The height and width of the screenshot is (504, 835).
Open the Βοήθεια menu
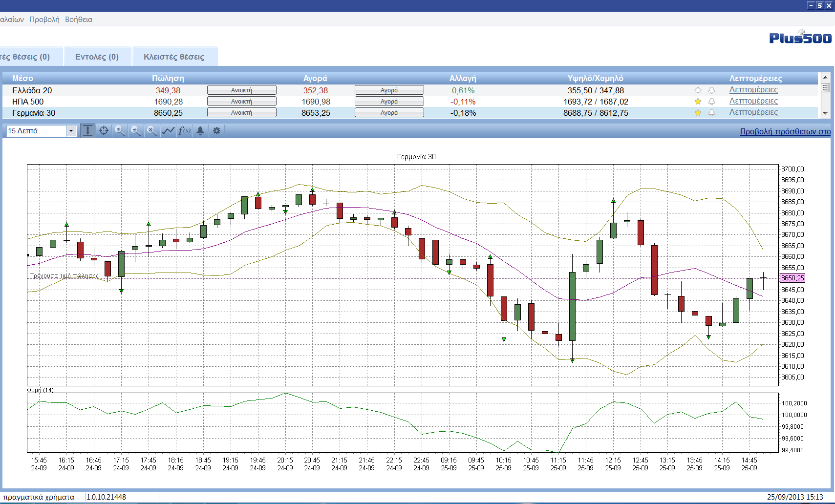(x=79, y=20)
